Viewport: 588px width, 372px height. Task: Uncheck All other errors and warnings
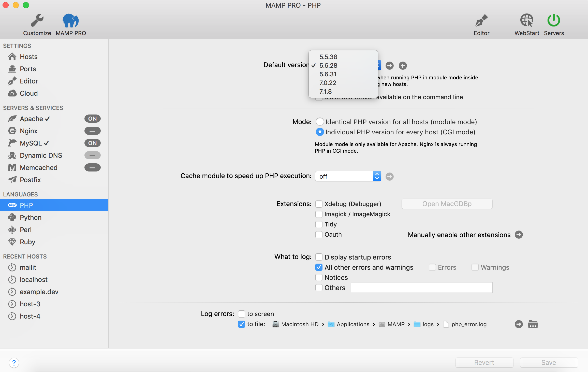coord(319,267)
